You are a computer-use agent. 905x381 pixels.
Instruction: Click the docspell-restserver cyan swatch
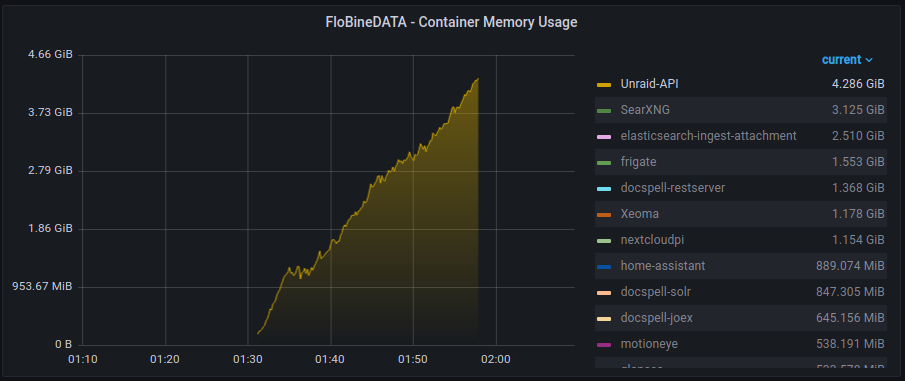[x=604, y=189]
